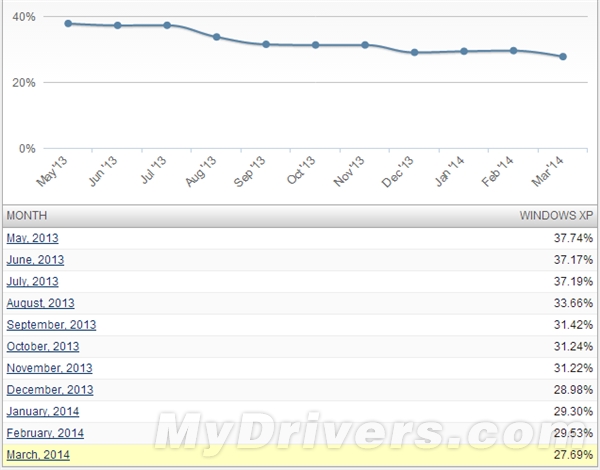Image resolution: width=600 pixels, height=470 pixels.
Task: Open the October, 2013 link
Action: [43, 346]
